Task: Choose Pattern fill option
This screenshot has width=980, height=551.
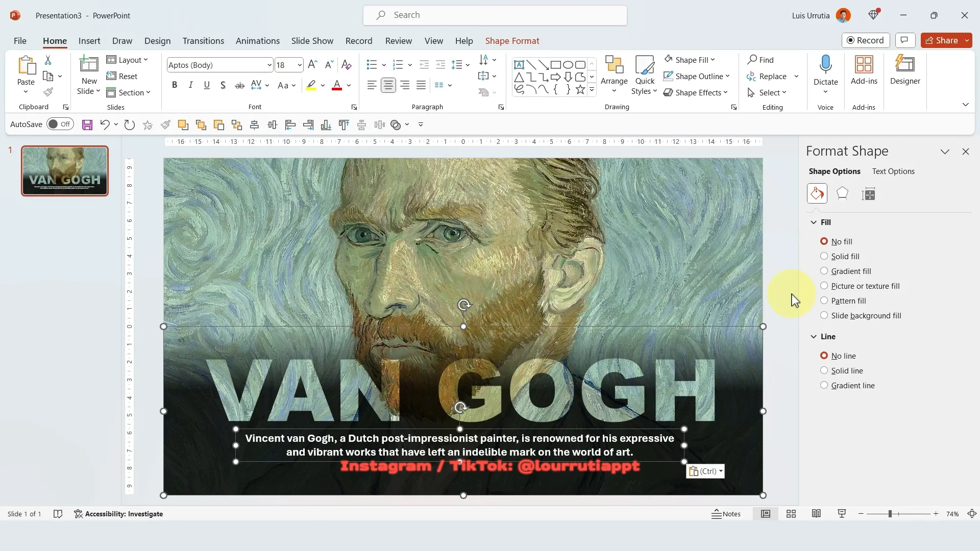Action: pyautogui.click(x=843, y=300)
